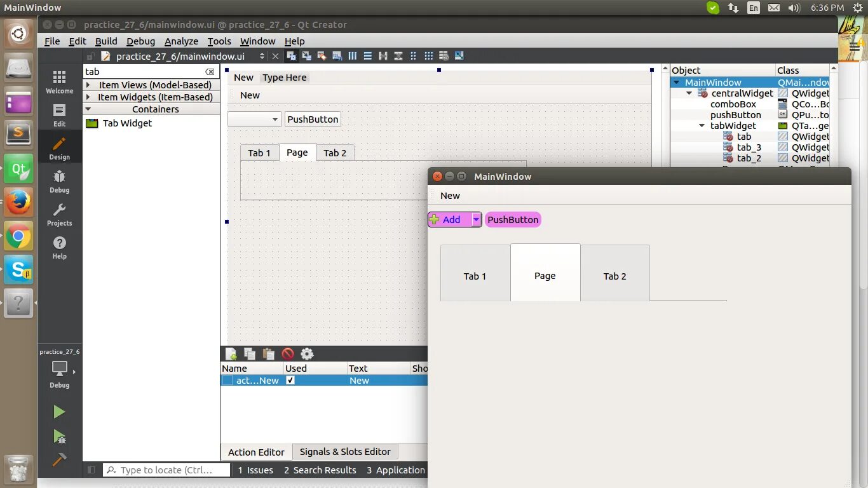The width and height of the screenshot is (868, 488).
Task: Switch to Design mode
Action: click(59, 149)
